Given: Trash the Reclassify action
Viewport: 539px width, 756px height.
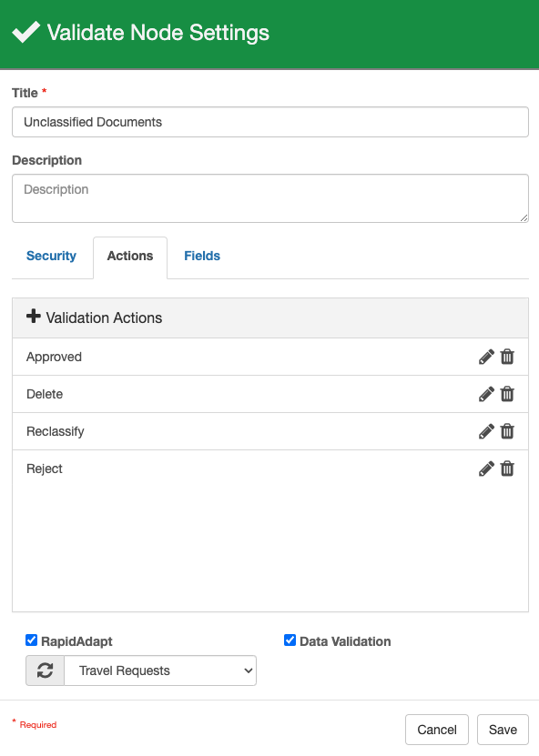Looking at the screenshot, I should [507, 431].
